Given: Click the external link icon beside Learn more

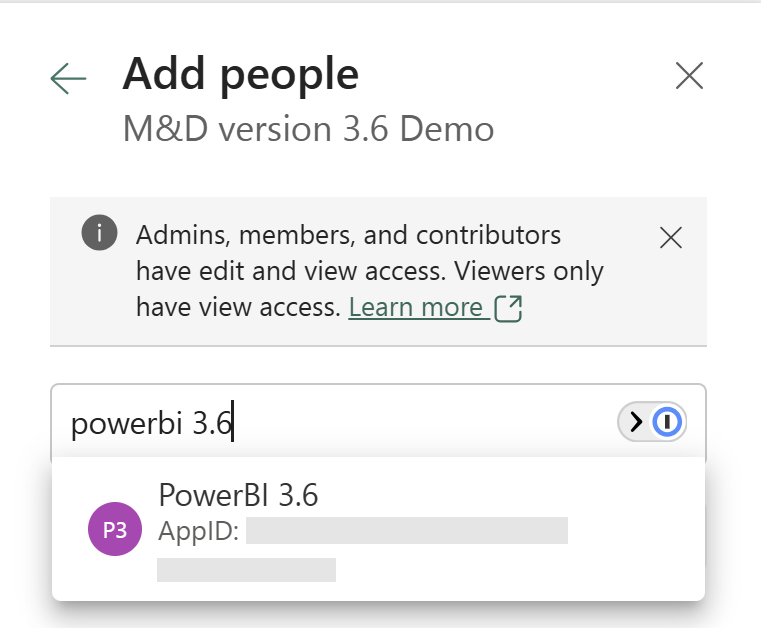Looking at the screenshot, I should click(508, 309).
